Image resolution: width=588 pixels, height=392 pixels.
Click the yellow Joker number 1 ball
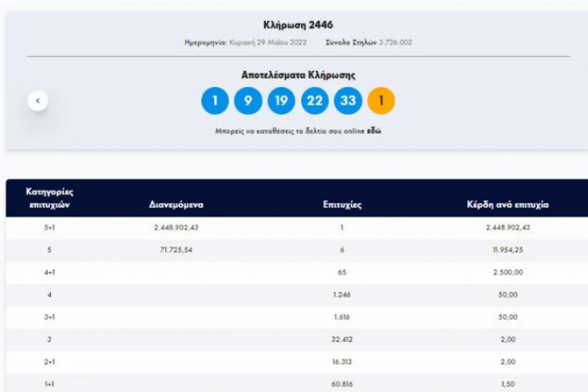coord(381,101)
